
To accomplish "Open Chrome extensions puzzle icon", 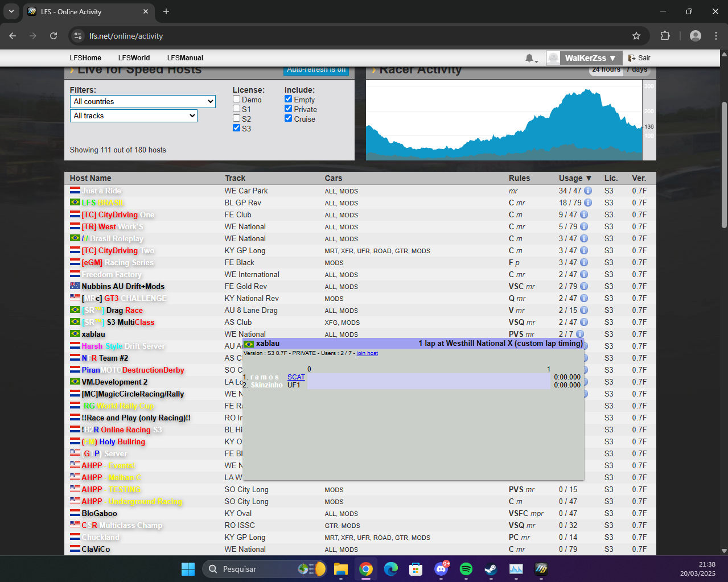I will tap(665, 36).
